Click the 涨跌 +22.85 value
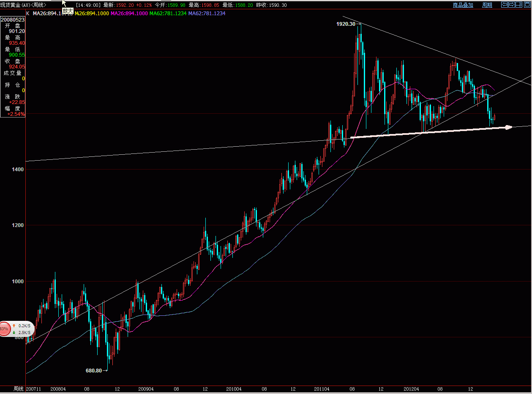Screen dimensions: 532x394 tap(16, 102)
